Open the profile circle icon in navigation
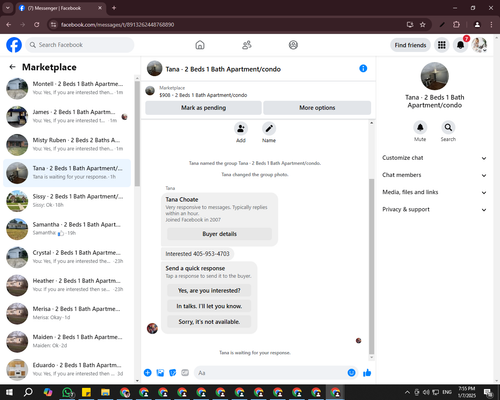 coord(293,45)
